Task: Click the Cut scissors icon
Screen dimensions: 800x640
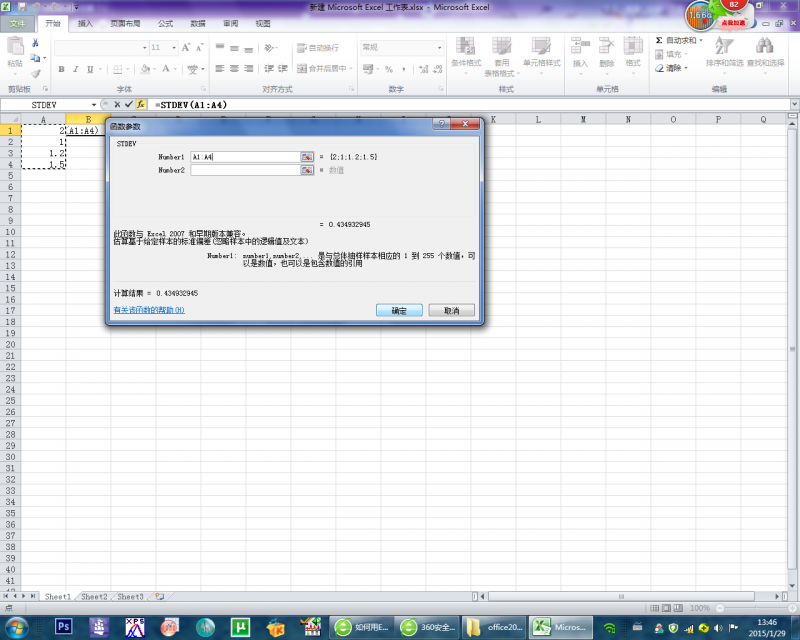Action: click(x=35, y=43)
